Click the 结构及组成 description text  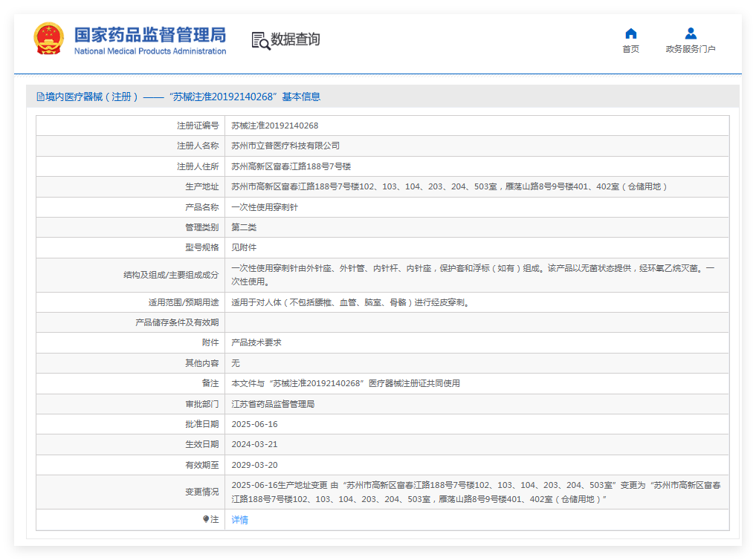click(473, 275)
